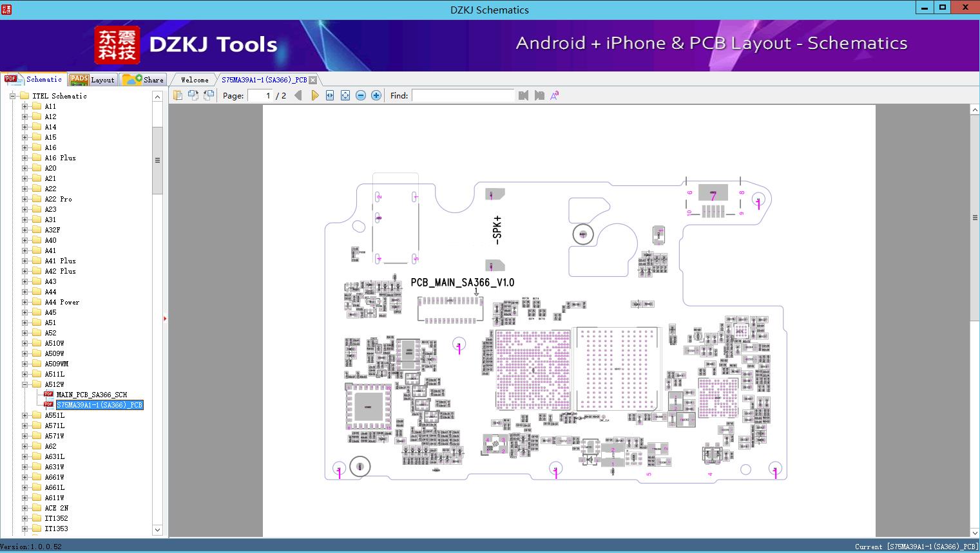The width and height of the screenshot is (980, 553).
Task: Click the A22 Pro folder icon
Action: pyautogui.click(x=37, y=199)
